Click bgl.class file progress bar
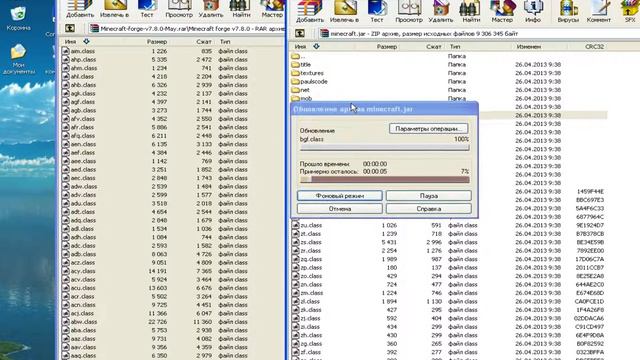The height and width of the screenshot is (360, 640). click(384, 148)
